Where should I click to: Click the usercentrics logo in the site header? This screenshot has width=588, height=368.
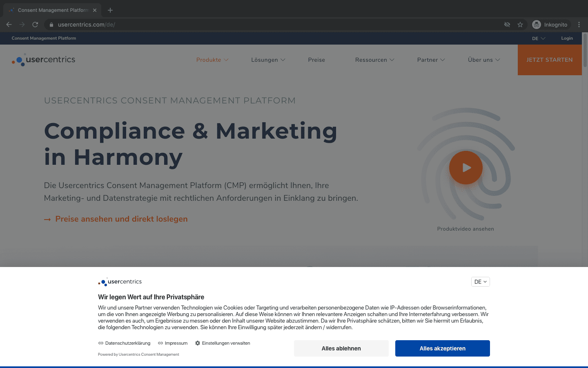click(43, 60)
